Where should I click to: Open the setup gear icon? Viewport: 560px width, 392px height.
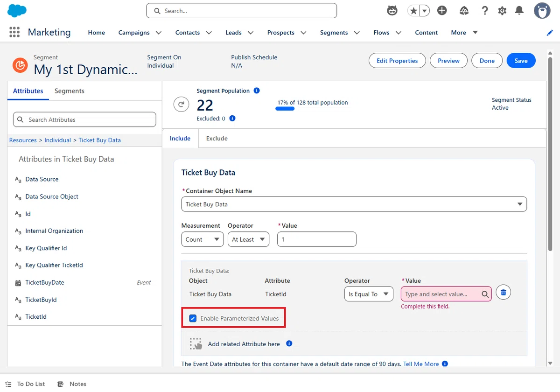click(502, 11)
